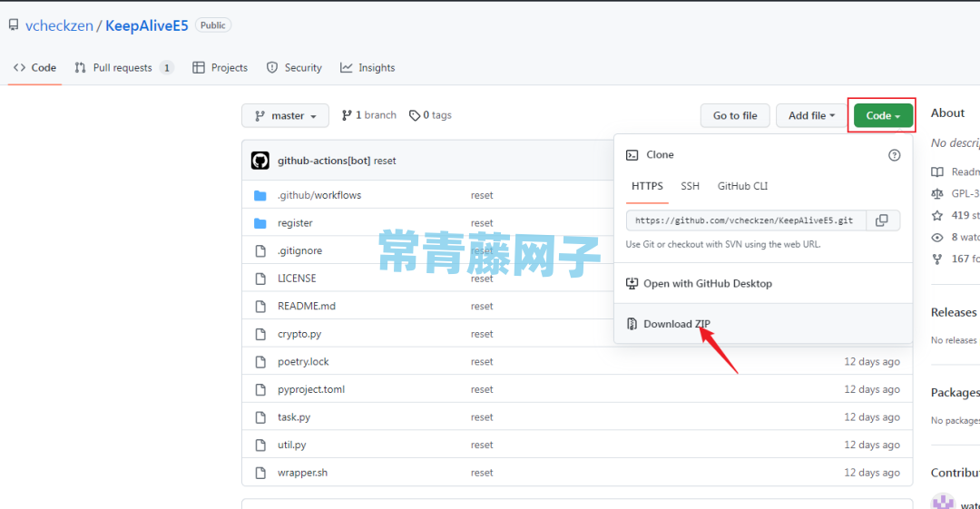Viewport: 980px width, 509px height.
Task: Click the file icon beside README.md
Action: click(x=260, y=307)
